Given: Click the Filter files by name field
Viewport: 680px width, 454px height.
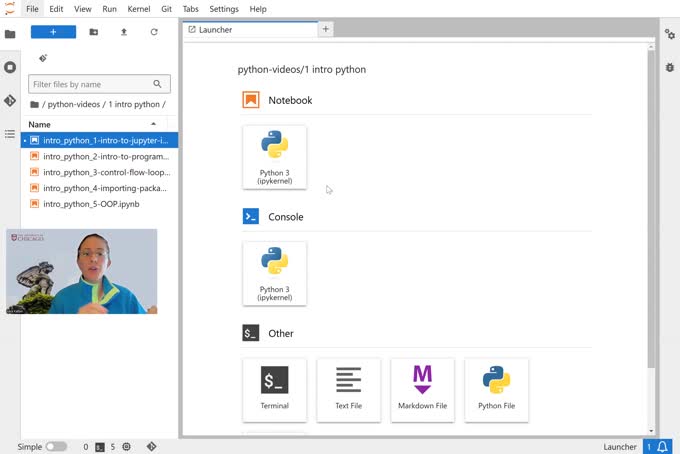Looking at the screenshot, I should (x=90, y=85).
